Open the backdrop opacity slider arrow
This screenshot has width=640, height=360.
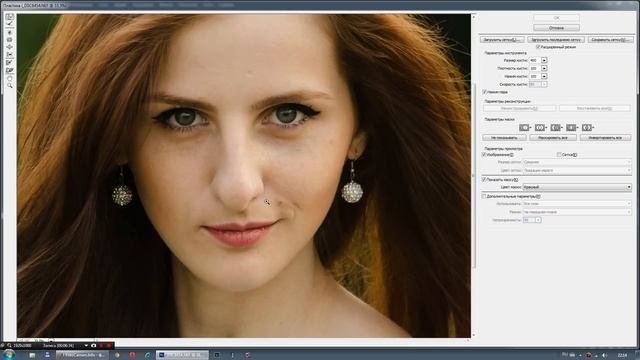[x=538, y=220]
